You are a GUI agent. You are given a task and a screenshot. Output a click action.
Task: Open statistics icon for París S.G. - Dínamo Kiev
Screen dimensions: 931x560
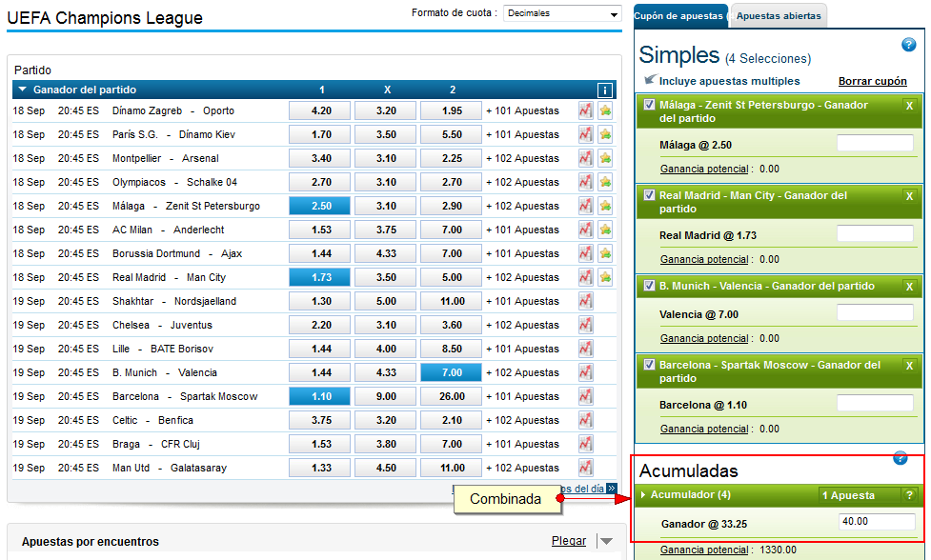click(x=585, y=134)
